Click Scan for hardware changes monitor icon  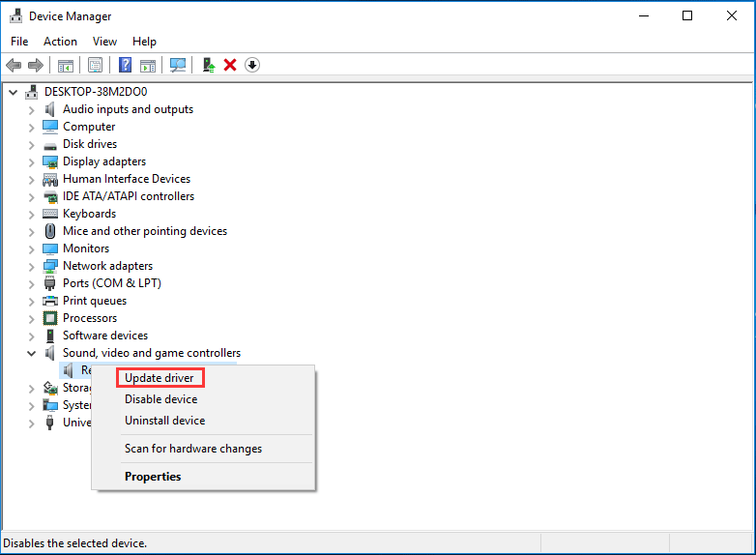coord(178,65)
